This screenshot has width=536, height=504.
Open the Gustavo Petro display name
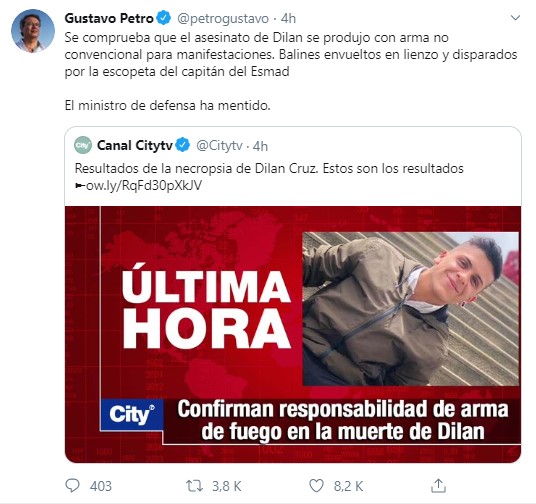tap(109, 18)
